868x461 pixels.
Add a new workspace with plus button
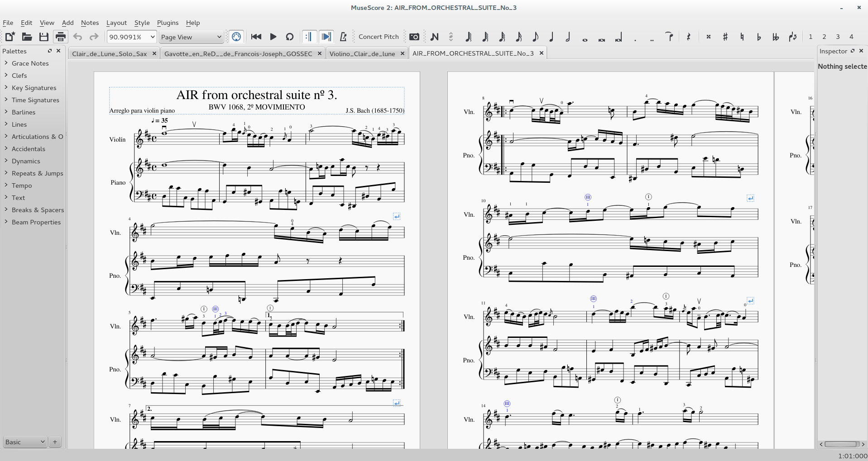55,442
